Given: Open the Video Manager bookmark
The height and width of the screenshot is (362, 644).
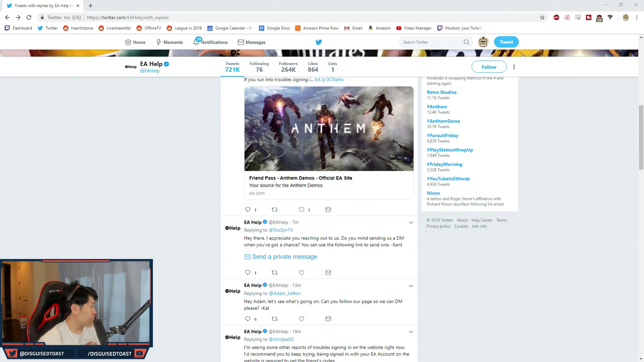Looking at the screenshot, I should [414, 28].
